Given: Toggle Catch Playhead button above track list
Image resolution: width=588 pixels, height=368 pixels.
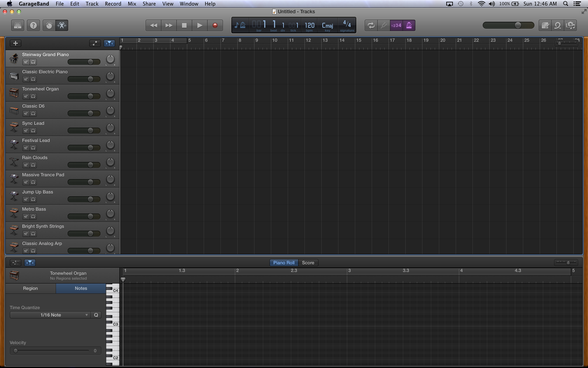Looking at the screenshot, I should 109,43.
